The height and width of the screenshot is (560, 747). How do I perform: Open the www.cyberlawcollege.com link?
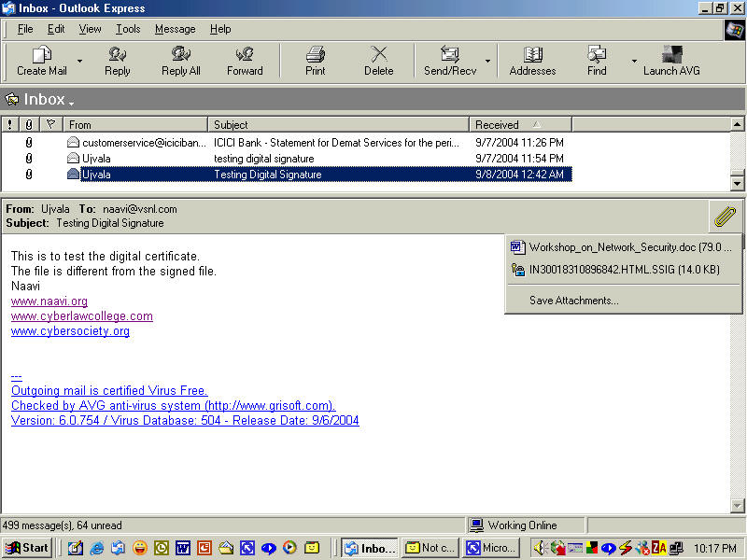tap(82, 316)
